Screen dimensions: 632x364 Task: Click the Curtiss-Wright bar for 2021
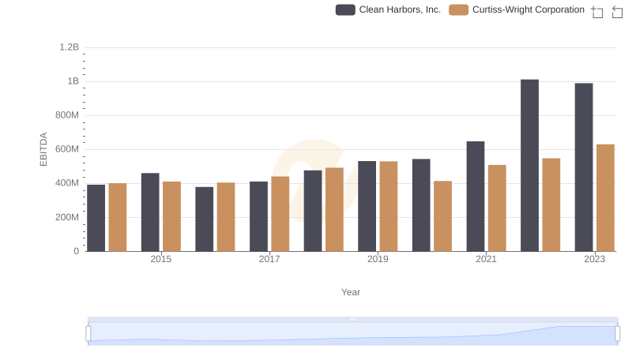coord(497,208)
